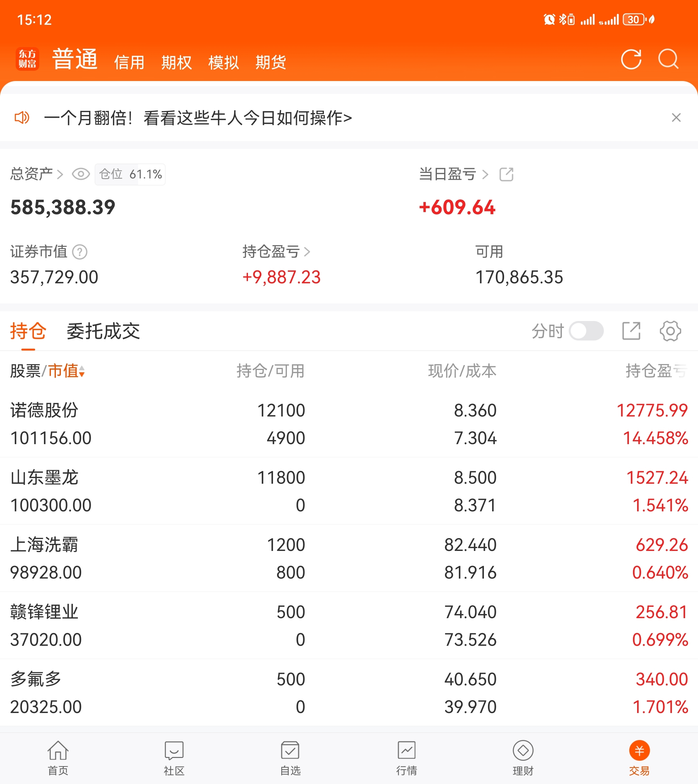Tap the refresh icon in header
The height and width of the screenshot is (784, 698).
click(631, 59)
